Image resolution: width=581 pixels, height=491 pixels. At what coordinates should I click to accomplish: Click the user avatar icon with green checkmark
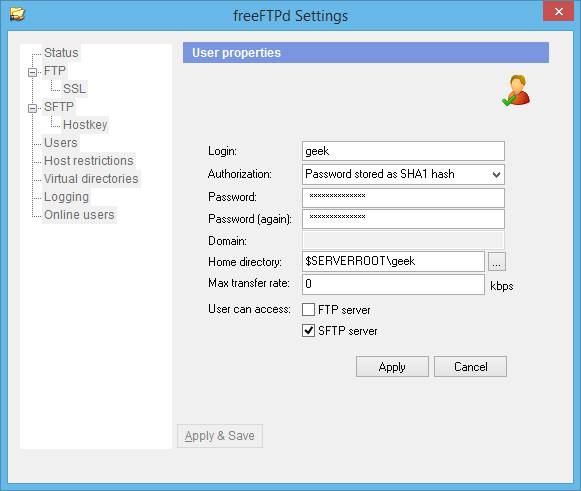(516, 90)
